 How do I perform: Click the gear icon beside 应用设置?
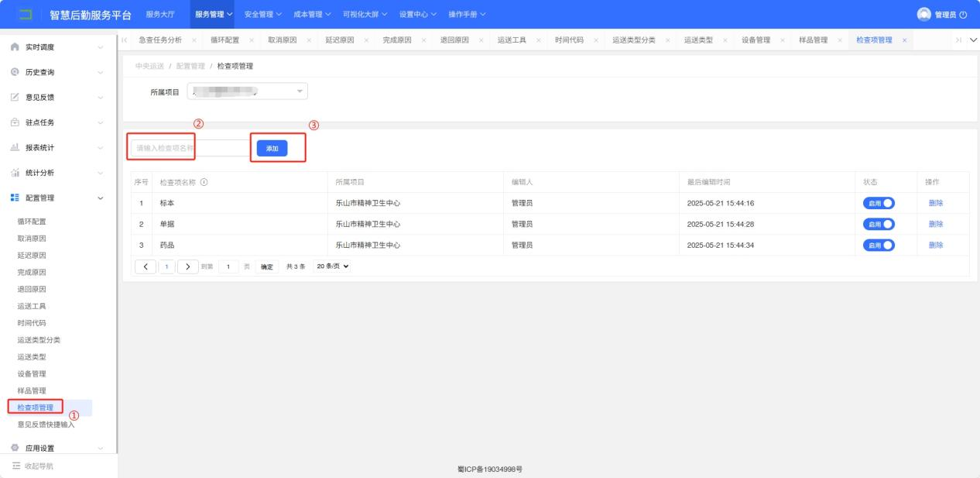pyautogui.click(x=15, y=448)
